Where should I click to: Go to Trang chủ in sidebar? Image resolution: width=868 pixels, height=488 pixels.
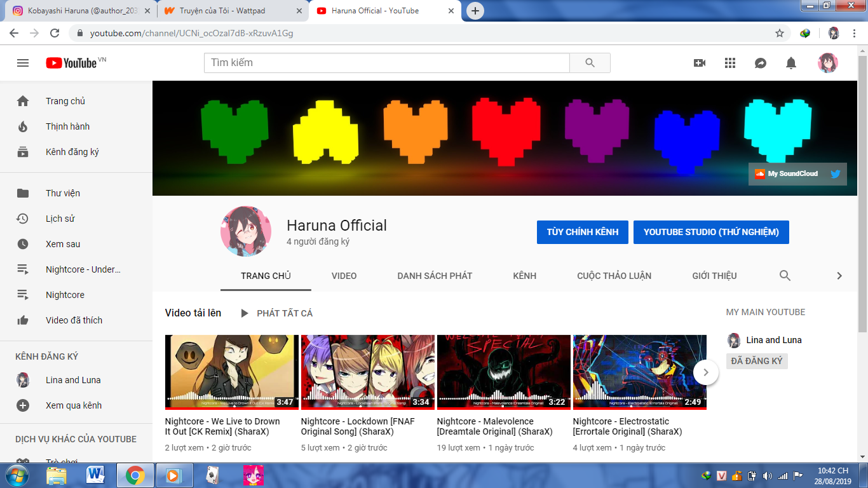76,101
